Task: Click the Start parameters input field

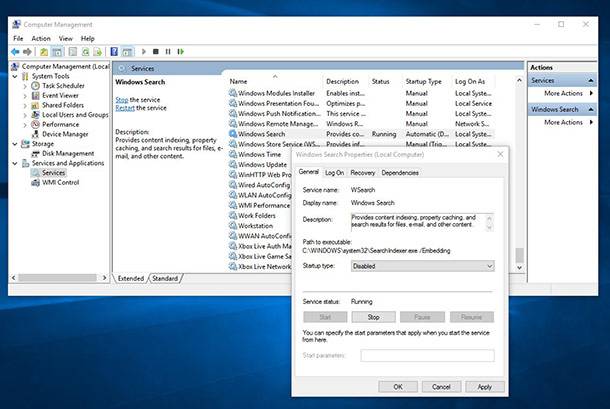Action: 428,355
